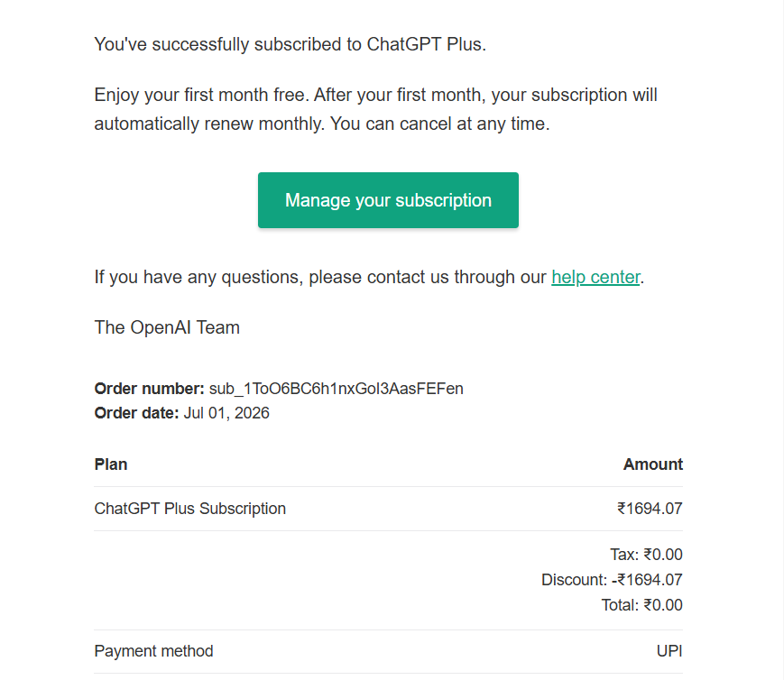This screenshot has width=784, height=680.
Task: Click the bold Order date label
Action: pyautogui.click(x=136, y=413)
